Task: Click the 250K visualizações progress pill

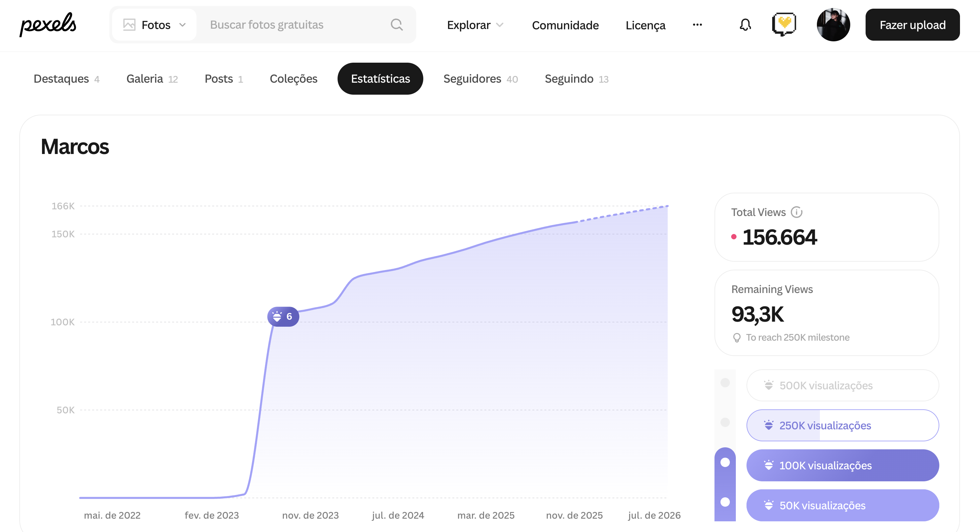Action: (842, 425)
